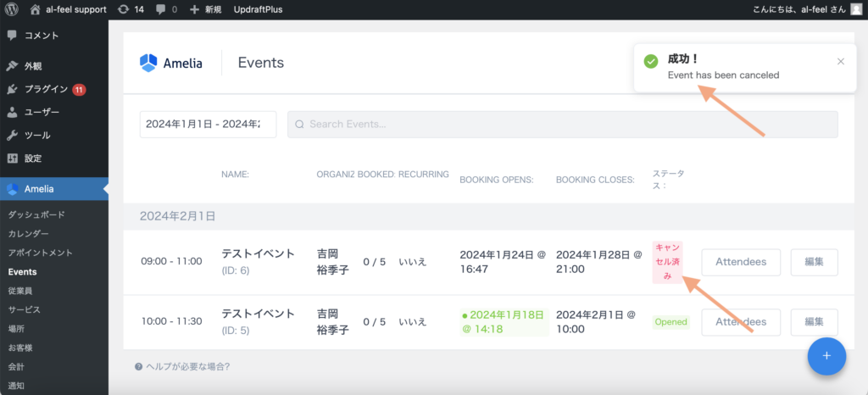The height and width of the screenshot is (395, 868).
Task: Click the user avatar in admin bar
Action: tap(856, 9)
